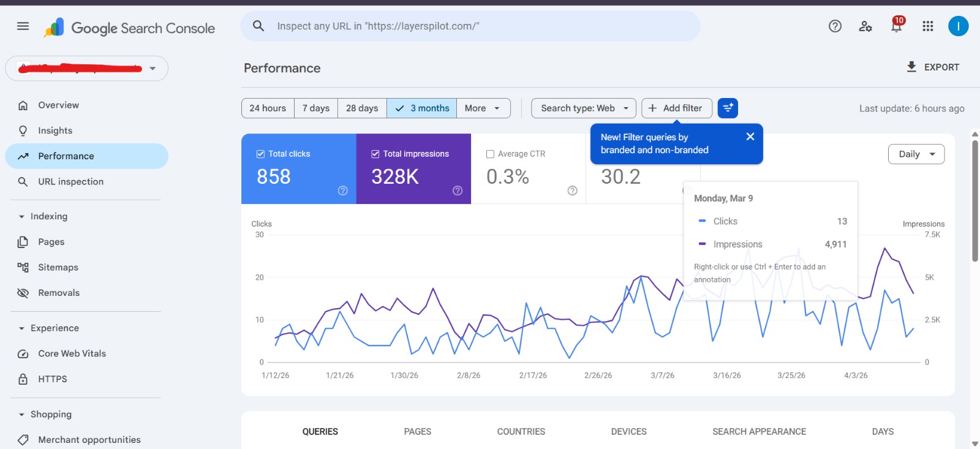
Task: Open the property selector dropdown
Action: tap(86, 69)
